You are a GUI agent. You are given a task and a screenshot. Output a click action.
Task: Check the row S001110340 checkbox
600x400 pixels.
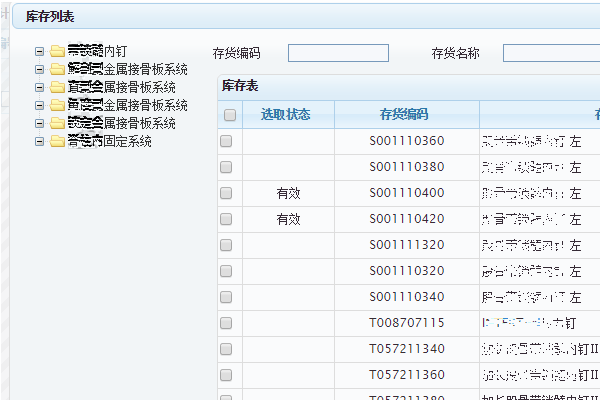click(x=226, y=297)
